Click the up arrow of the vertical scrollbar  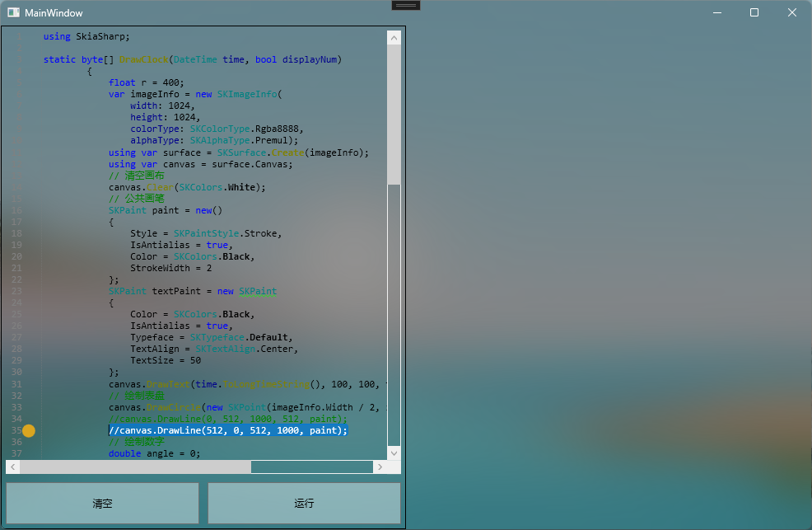point(394,37)
